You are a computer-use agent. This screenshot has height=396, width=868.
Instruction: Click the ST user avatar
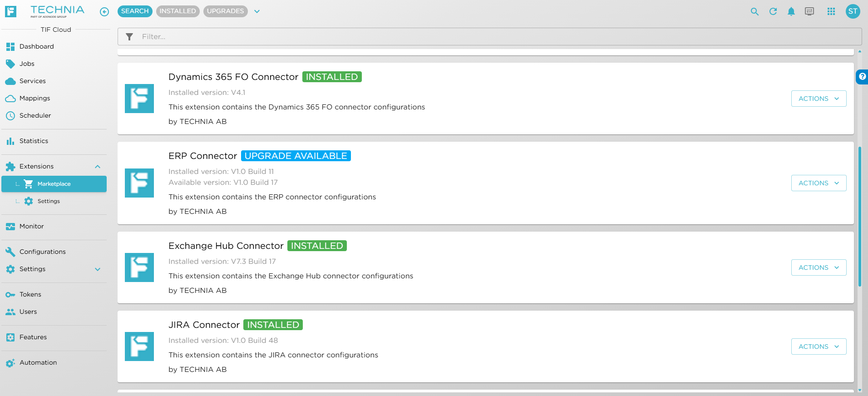(x=853, y=11)
